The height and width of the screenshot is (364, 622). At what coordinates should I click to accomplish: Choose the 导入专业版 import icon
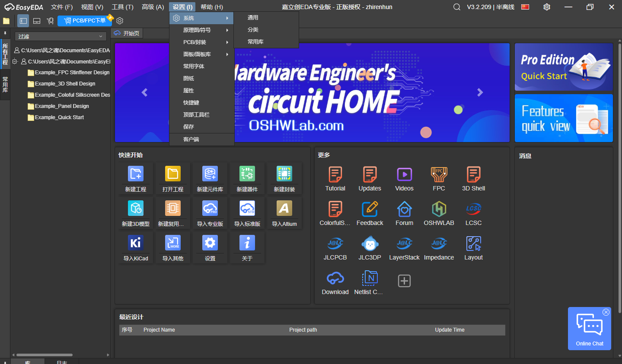210,208
